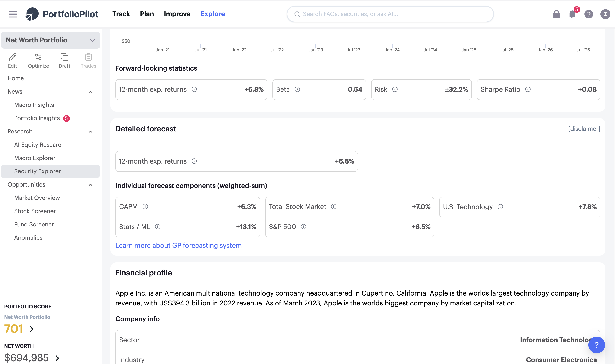Click the Sharpe Ratio +0.08 card
Image resolution: width=615 pixels, height=364 pixels.
538,89
